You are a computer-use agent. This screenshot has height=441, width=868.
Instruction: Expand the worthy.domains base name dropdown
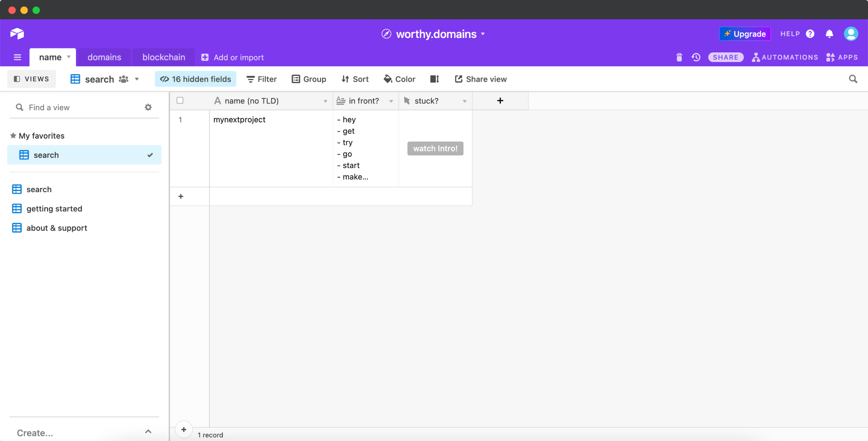(483, 34)
